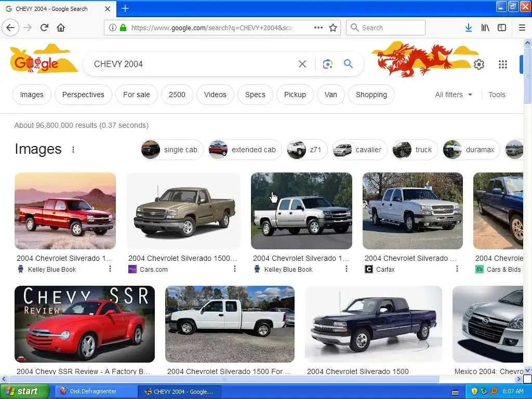Bookmark this page with the star
The width and height of the screenshot is (532, 399).
pos(333,28)
